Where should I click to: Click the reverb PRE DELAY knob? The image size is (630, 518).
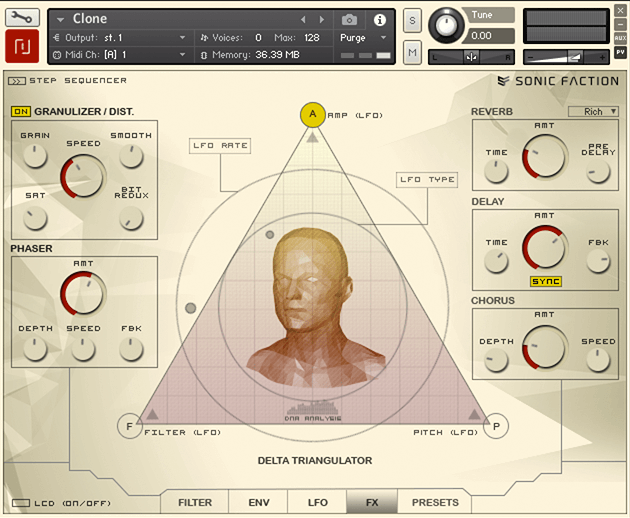pos(598,172)
